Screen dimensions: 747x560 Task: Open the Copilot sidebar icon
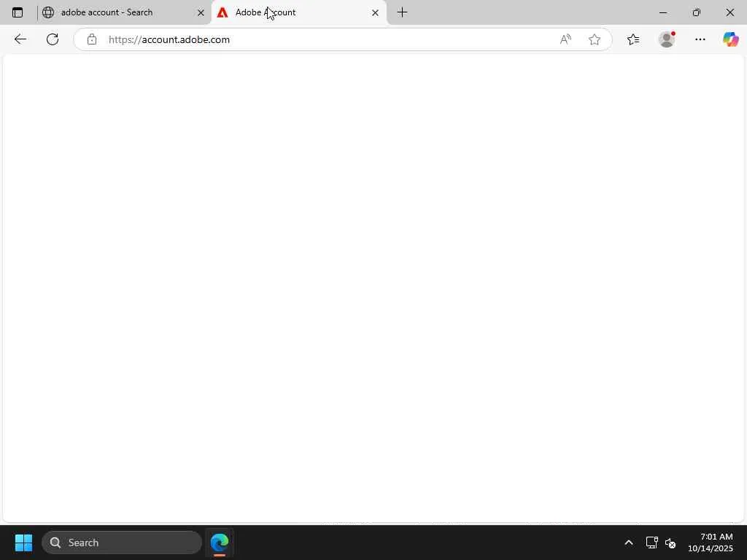point(730,39)
